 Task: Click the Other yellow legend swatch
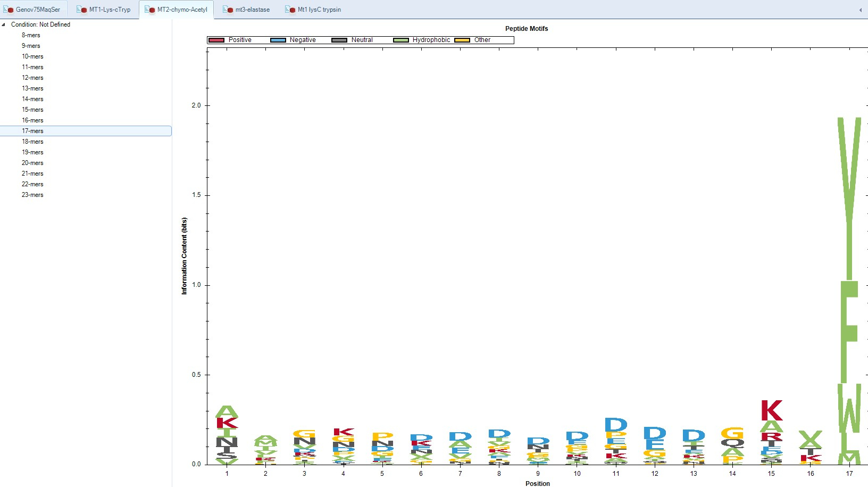tap(462, 40)
